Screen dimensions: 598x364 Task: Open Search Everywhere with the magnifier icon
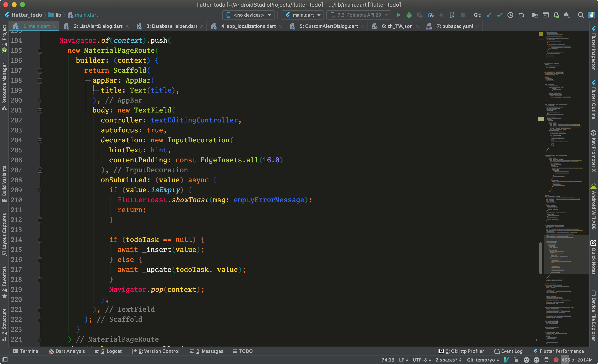pyautogui.click(x=581, y=15)
